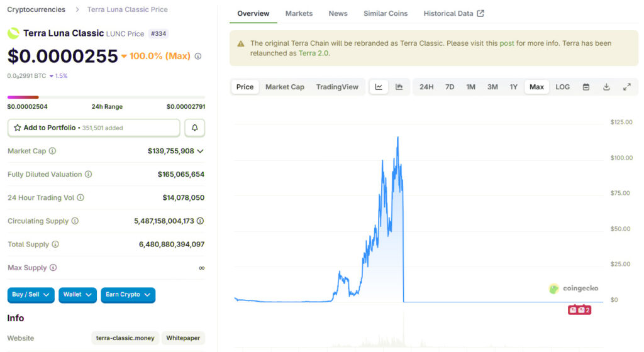Expand the Market Cap value chevron
644x352 pixels.
coord(201,151)
